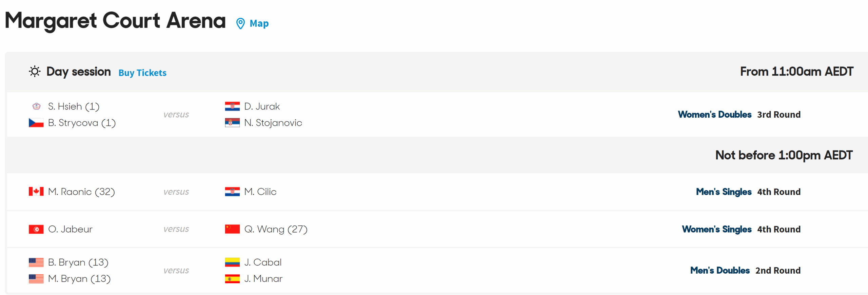The image size is (868, 295).
Task: Click the Tunisian flag beside O. Jabeur
Action: [x=36, y=229]
